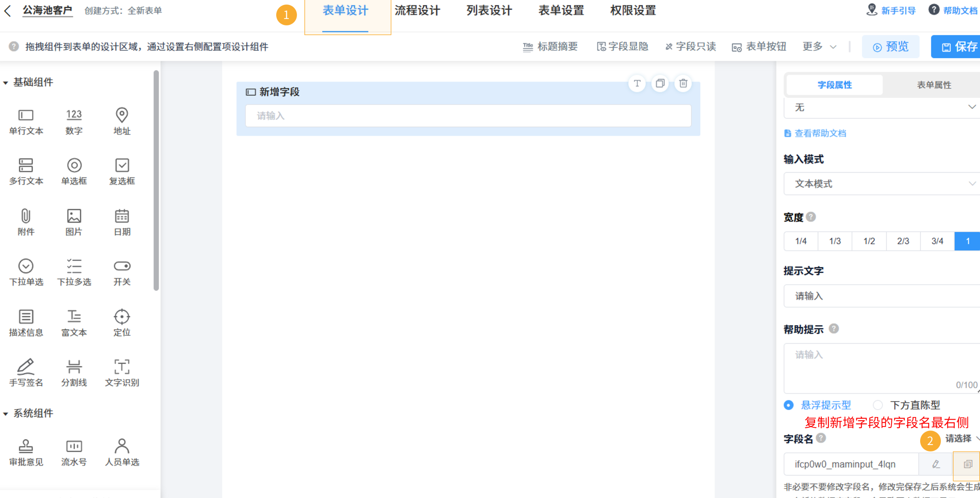Open the 更多 dropdown menu
Image resolution: width=980 pixels, height=498 pixels.
(819, 46)
